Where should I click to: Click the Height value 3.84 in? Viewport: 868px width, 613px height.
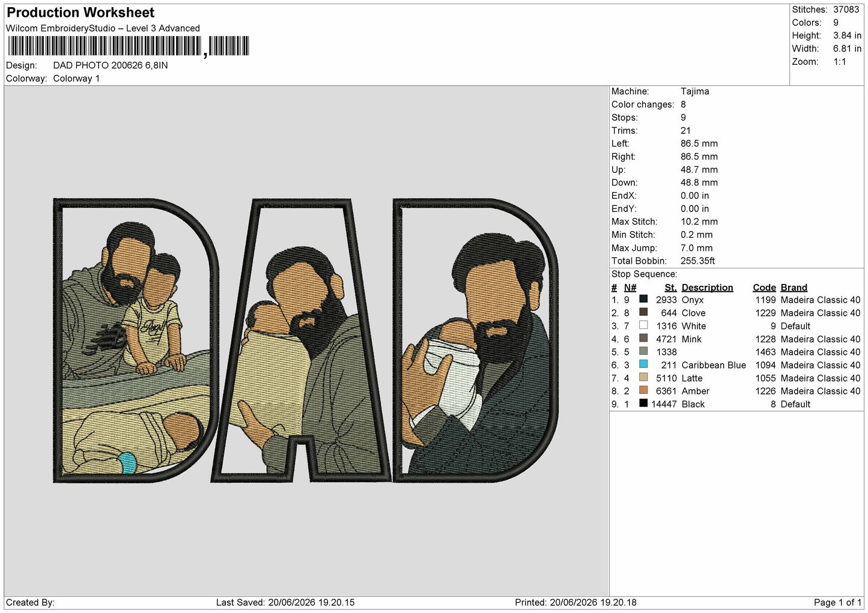coord(847,35)
